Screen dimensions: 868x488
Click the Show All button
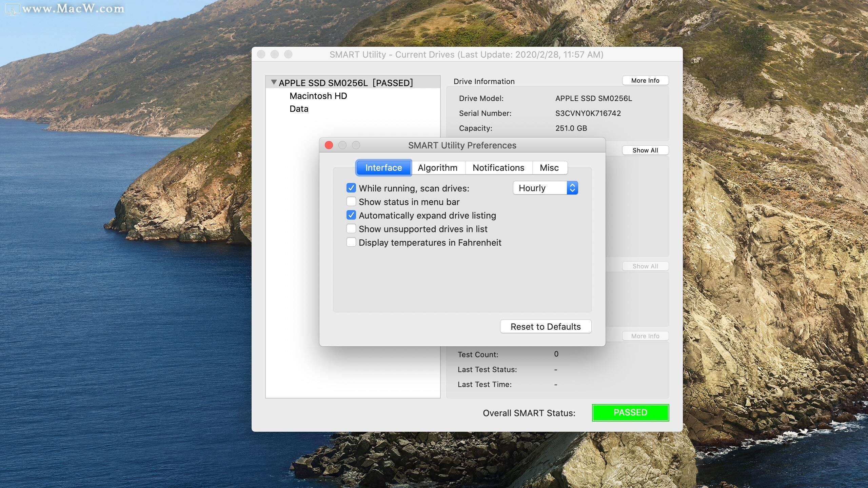point(645,150)
